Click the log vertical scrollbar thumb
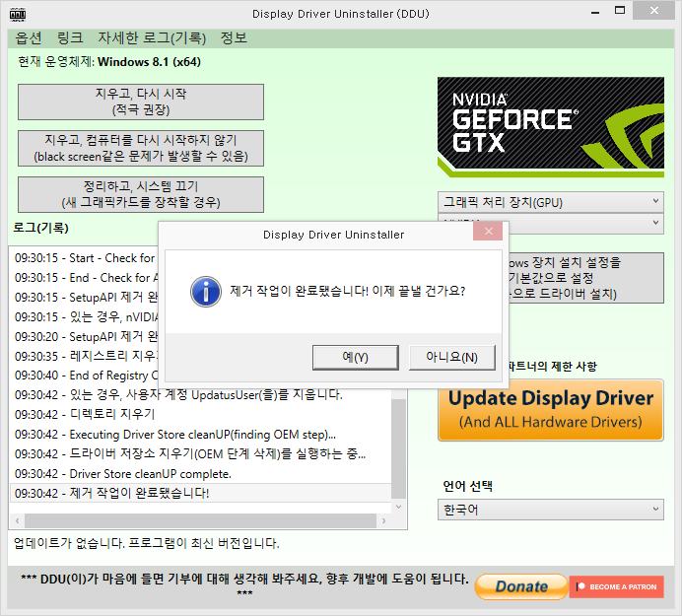 point(398,448)
